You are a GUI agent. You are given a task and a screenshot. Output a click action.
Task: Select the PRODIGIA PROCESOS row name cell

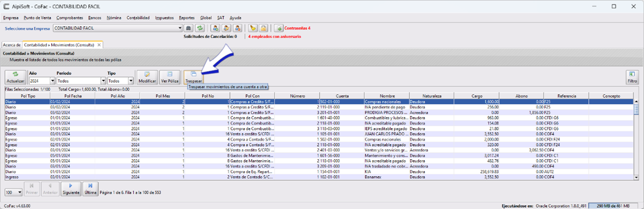tap(387, 112)
